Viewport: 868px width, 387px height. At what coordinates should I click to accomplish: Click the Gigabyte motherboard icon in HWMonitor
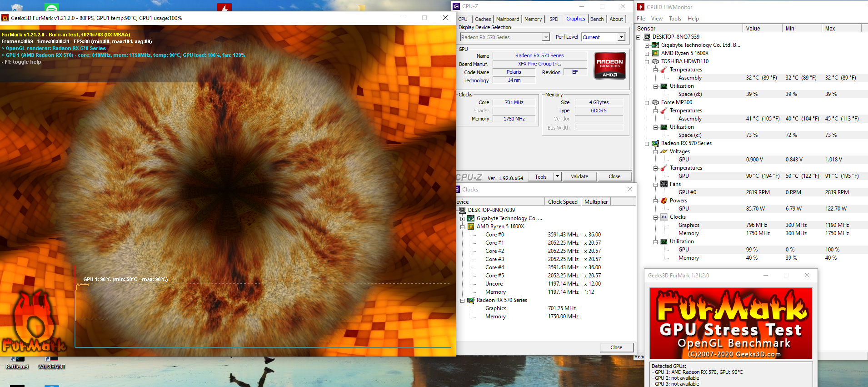655,45
